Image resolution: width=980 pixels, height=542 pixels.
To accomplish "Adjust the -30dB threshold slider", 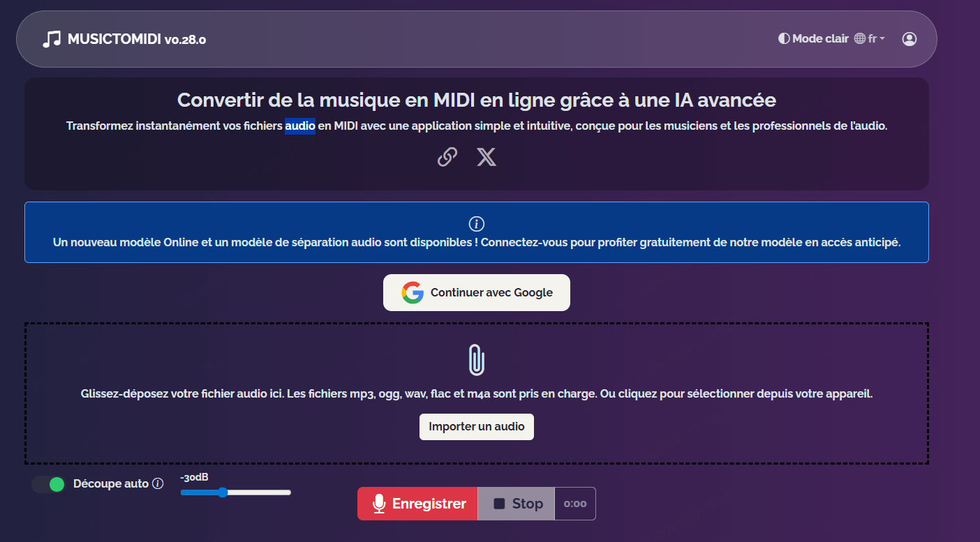I will coord(222,492).
